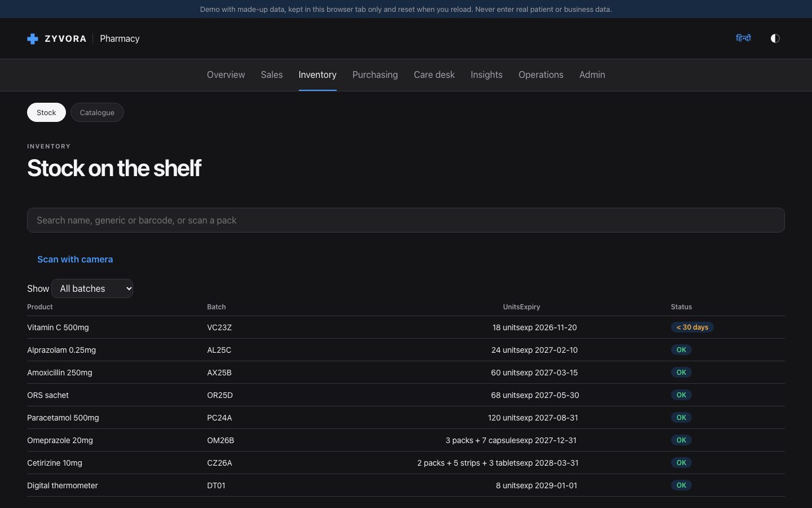
Task: Click Omeprazole 20mg product name
Action: 60,440
